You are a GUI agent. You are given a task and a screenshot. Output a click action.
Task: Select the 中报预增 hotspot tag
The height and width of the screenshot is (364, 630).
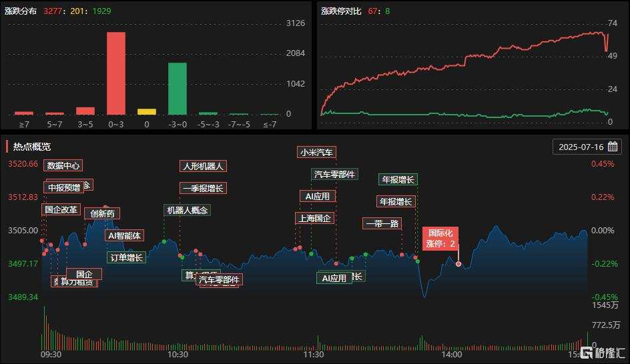pos(64,187)
